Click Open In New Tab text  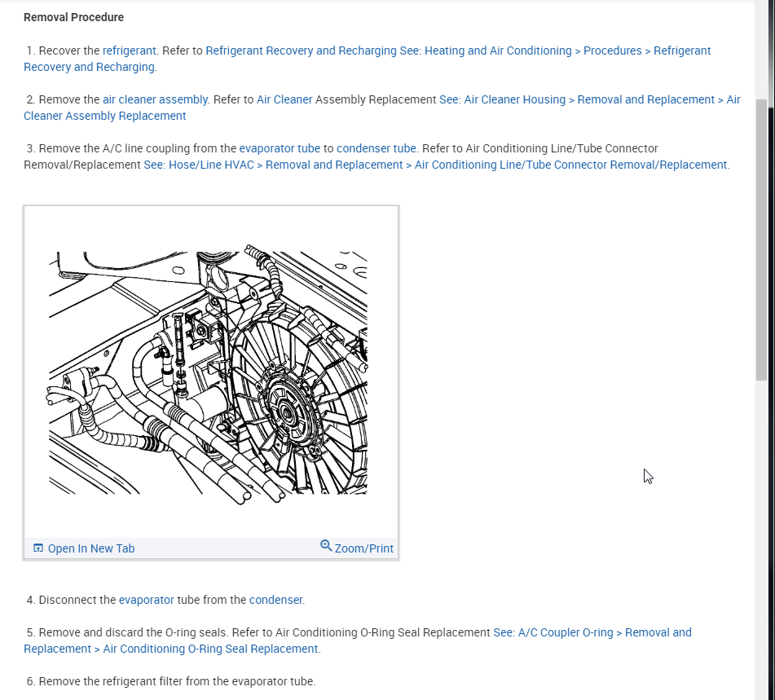pyautogui.click(x=91, y=548)
